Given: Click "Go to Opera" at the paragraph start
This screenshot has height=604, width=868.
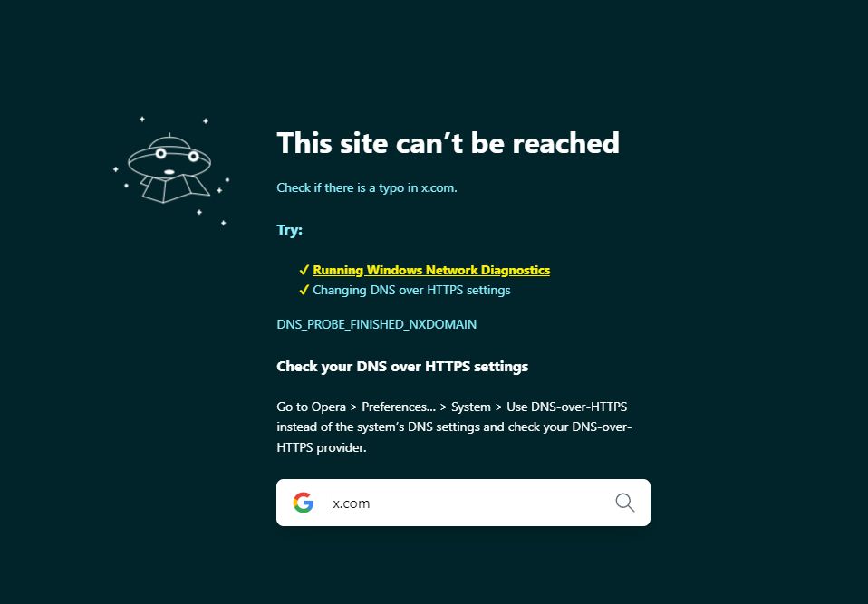Looking at the screenshot, I should tap(311, 407).
